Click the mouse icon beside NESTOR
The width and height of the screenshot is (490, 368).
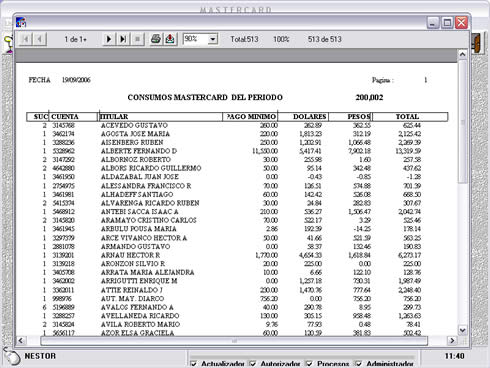tap(12, 357)
